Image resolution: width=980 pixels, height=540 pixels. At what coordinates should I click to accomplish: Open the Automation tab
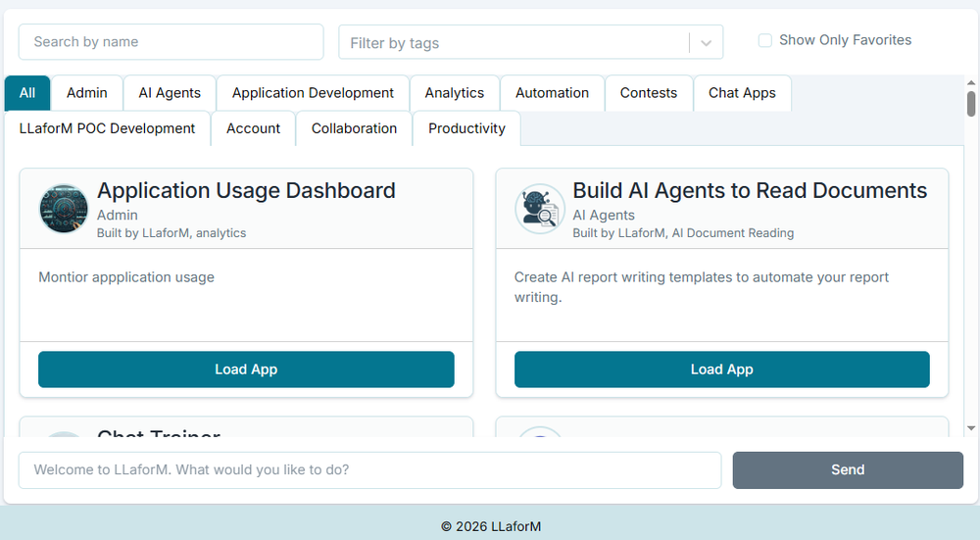click(553, 93)
